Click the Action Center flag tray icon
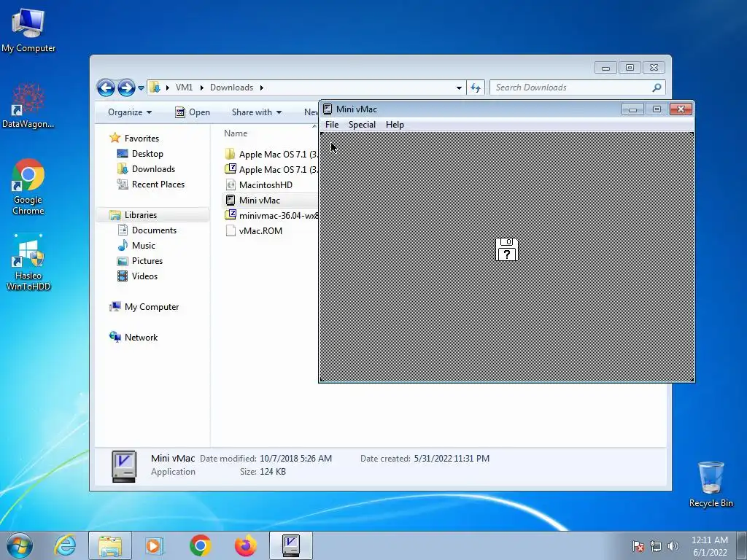 coord(638,546)
